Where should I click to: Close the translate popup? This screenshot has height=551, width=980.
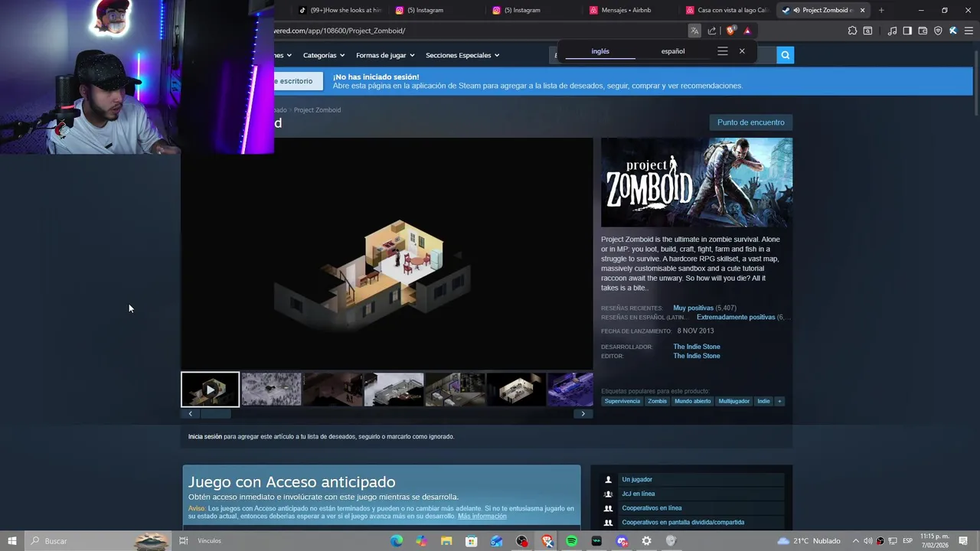(742, 51)
